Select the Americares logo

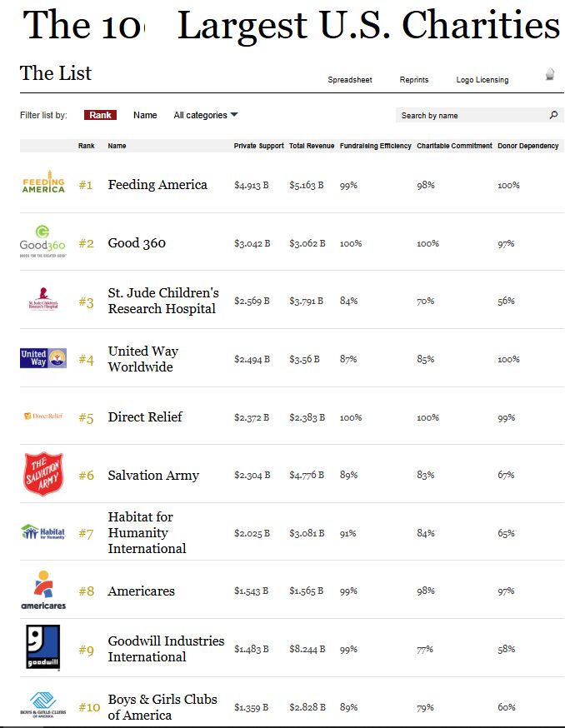[x=43, y=591]
